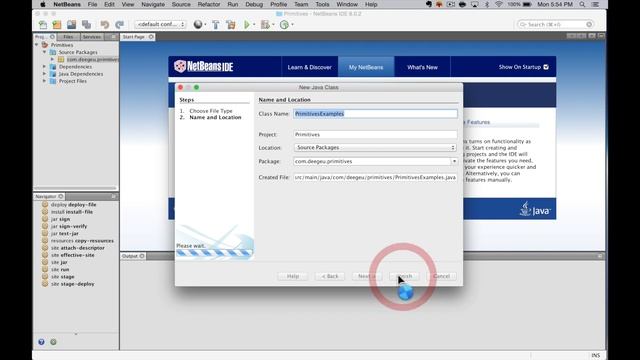Open the Refactor menu

click(x=209, y=4)
